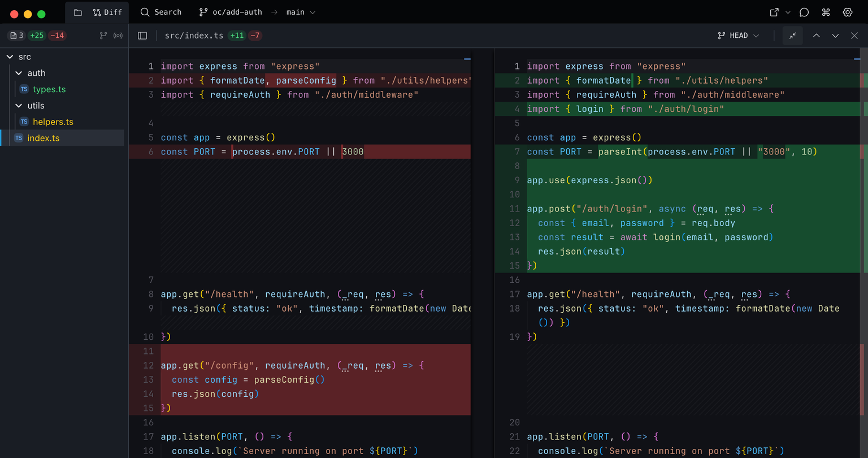Click the branch icon beside HEAD

point(721,36)
